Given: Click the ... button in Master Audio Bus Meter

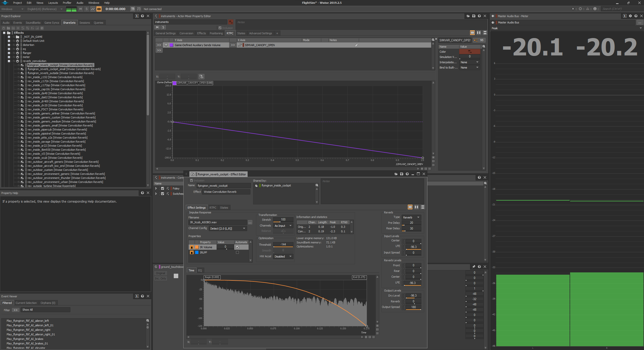Looking at the screenshot, I should (640, 22).
